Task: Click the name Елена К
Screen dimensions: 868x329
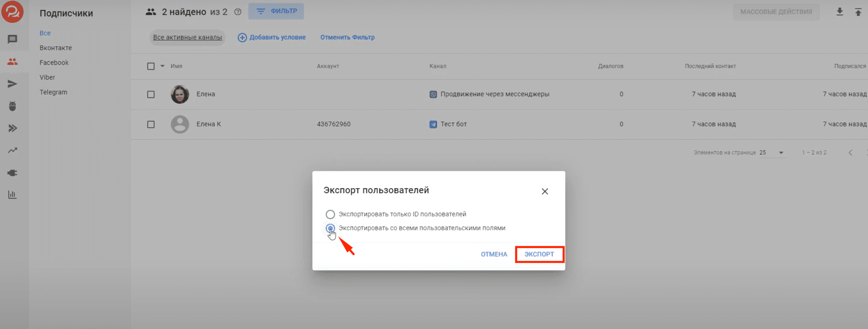Action: tap(209, 124)
